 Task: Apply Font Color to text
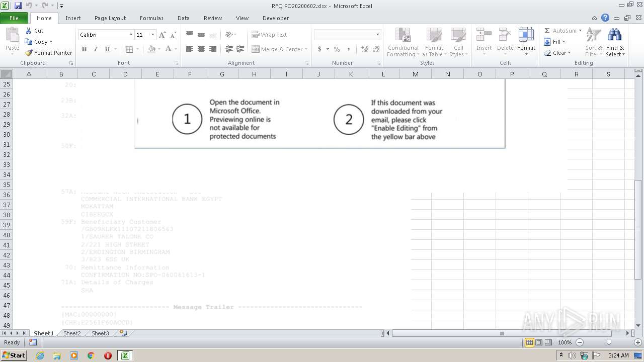click(x=168, y=49)
